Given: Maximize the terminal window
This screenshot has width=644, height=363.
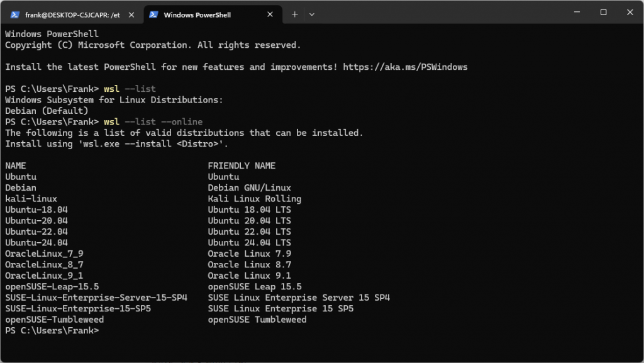Looking at the screenshot, I should (x=603, y=13).
